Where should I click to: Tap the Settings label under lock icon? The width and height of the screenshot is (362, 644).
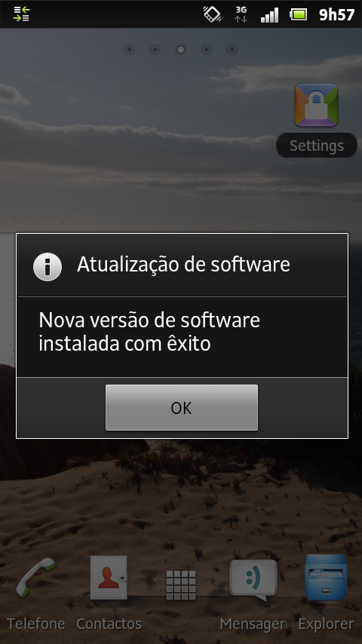[x=317, y=146]
